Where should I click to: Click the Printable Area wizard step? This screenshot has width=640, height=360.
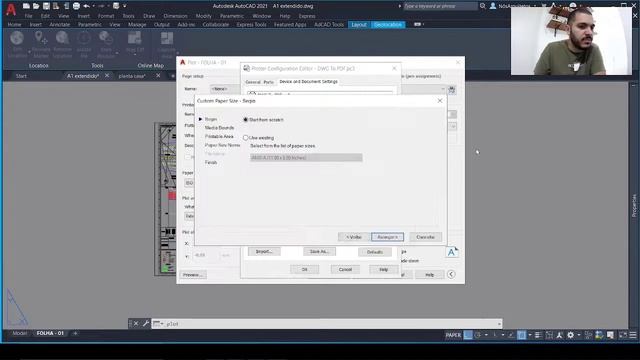[219, 136]
